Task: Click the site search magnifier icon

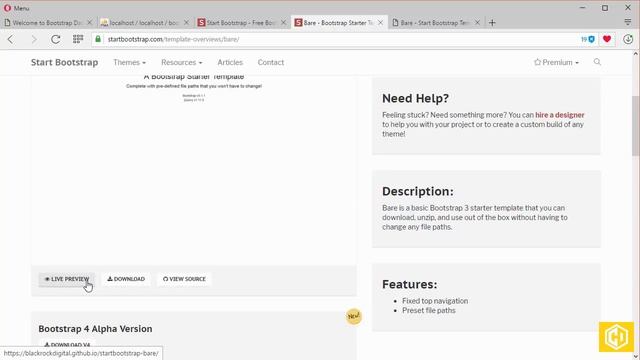Action: point(597,62)
